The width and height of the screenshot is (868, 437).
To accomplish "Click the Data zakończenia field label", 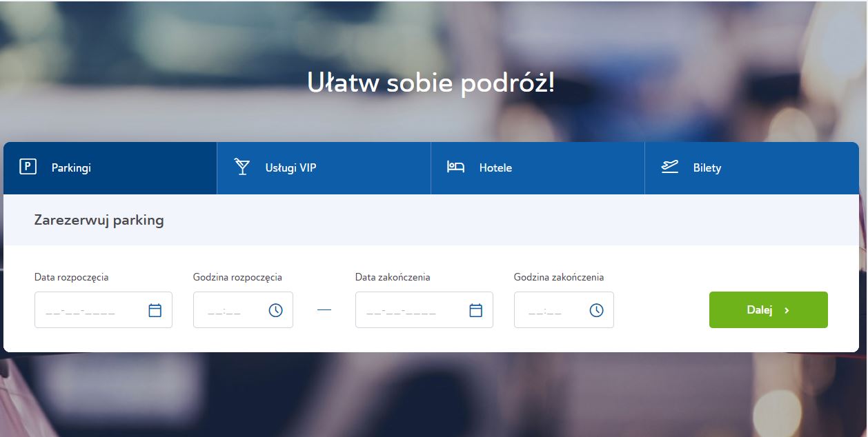I will pos(393,277).
